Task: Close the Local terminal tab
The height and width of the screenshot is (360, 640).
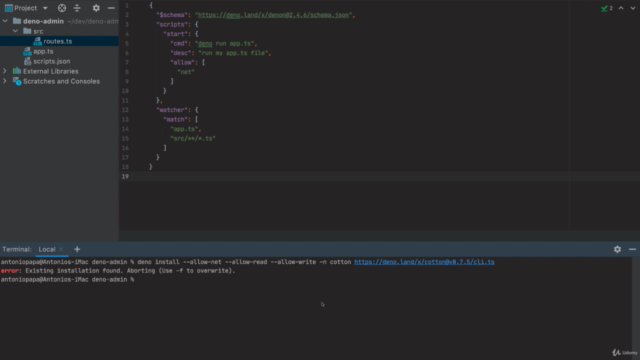Action: point(61,249)
